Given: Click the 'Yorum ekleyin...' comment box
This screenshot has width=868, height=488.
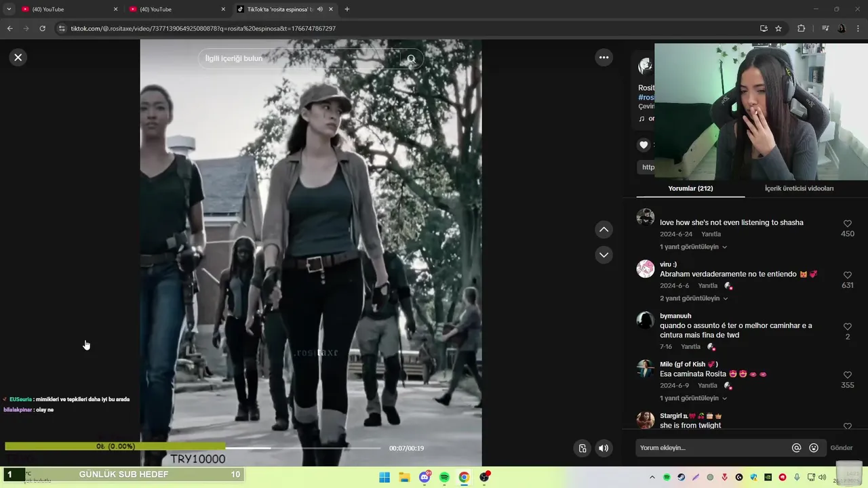Looking at the screenshot, I should (712, 448).
